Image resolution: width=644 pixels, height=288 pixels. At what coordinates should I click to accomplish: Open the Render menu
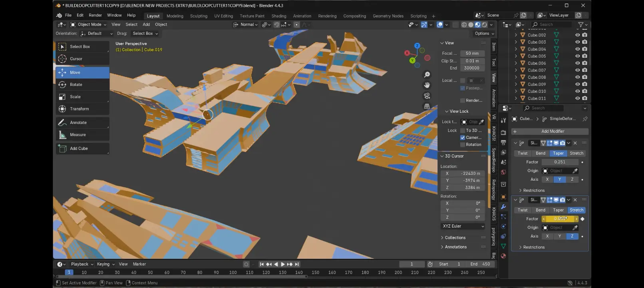coord(95,15)
